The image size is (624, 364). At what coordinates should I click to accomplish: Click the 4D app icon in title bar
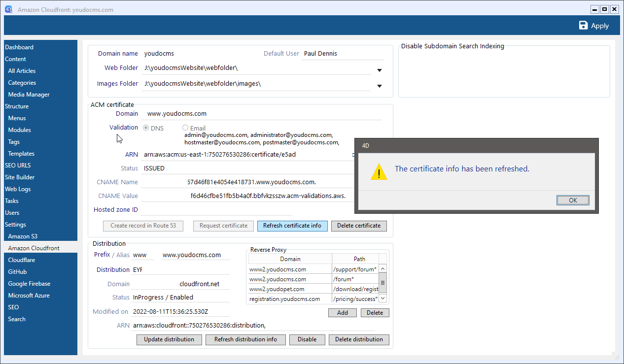point(8,9)
